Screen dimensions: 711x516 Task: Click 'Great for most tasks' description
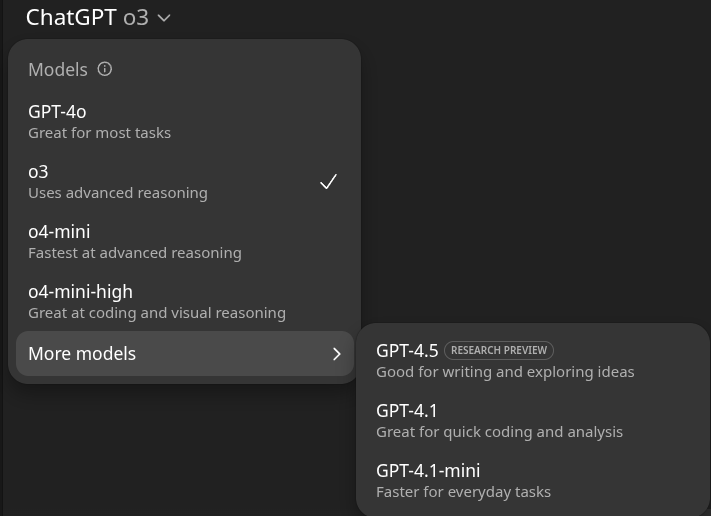(x=99, y=133)
